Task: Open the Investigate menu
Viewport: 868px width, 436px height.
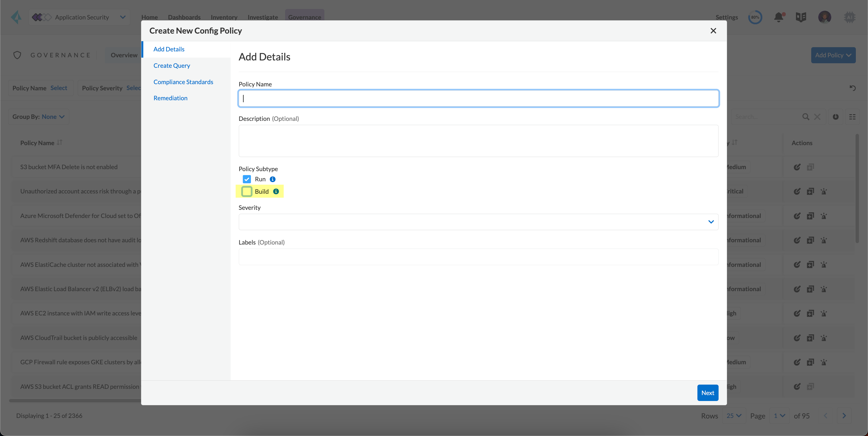Action: pyautogui.click(x=262, y=17)
